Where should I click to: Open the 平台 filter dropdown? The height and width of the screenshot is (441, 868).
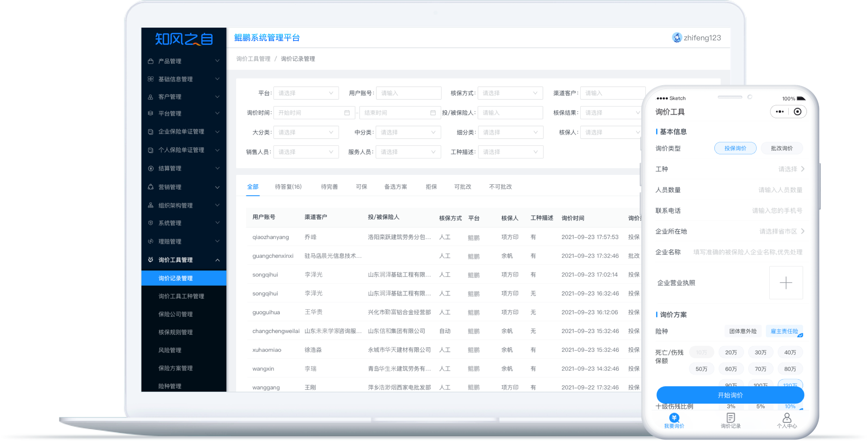[306, 93]
